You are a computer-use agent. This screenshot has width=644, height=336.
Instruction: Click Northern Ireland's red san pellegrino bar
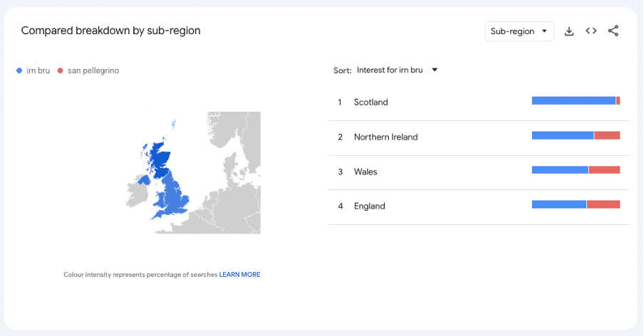pyautogui.click(x=607, y=135)
